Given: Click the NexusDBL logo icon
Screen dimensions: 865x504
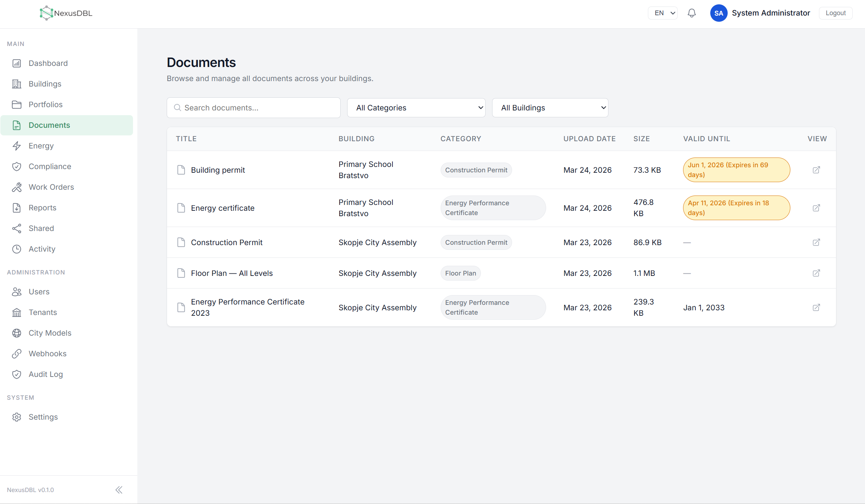Looking at the screenshot, I should [x=46, y=13].
